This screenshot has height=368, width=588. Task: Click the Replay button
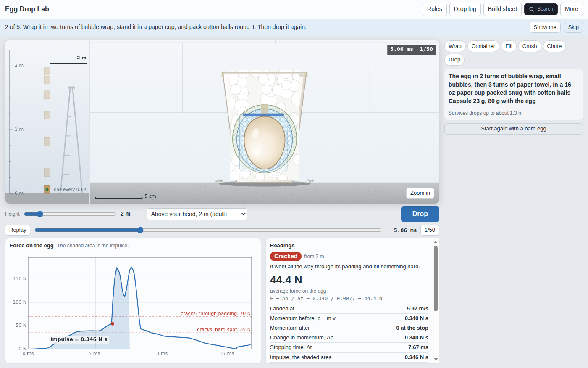pos(18,230)
